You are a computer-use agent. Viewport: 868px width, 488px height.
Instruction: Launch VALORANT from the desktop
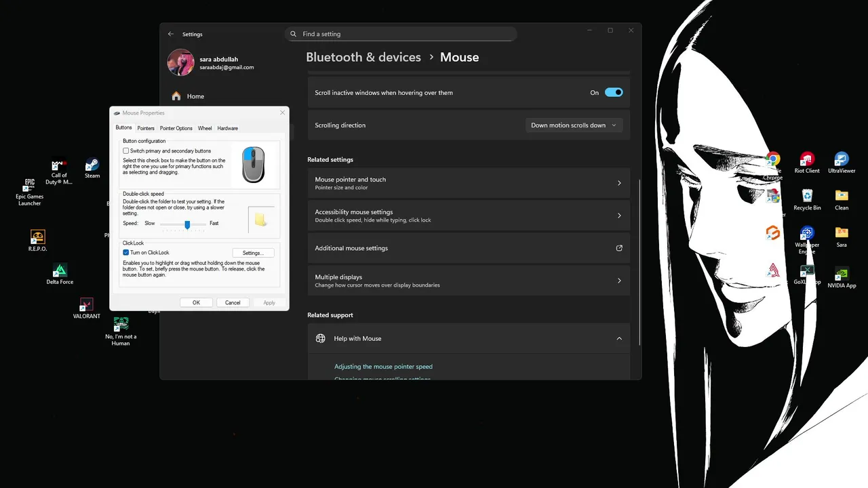pos(86,308)
